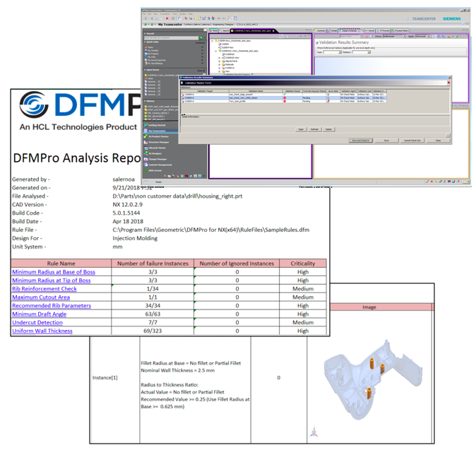Open My Projects quick link
This screenshot has height=450, width=476.
click(151, 54)
